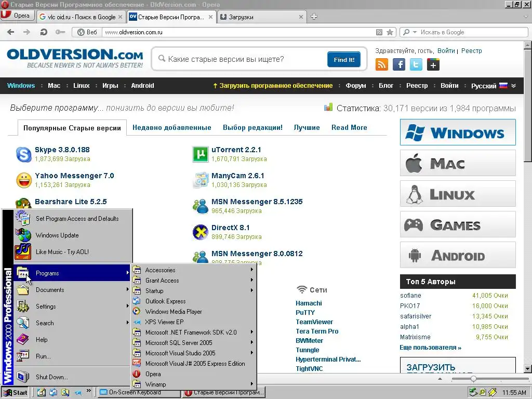Expand Microsoft .NET Framework SDK v2.0 submenu

pyautogui.click(x=194, y=332)
